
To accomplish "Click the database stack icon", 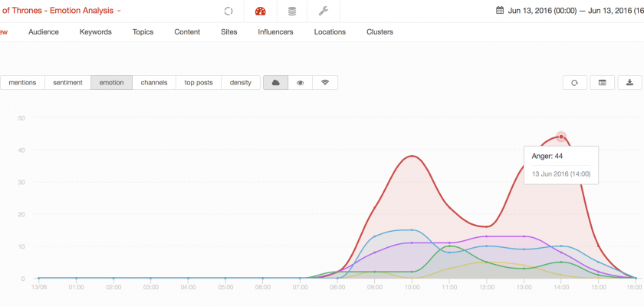I will click(x=291, y=12).
